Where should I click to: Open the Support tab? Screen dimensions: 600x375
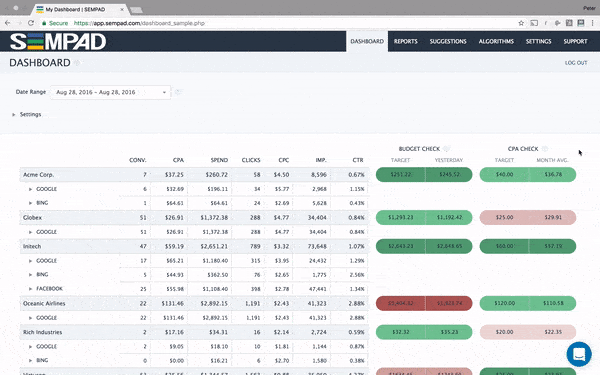pos(575,41)
